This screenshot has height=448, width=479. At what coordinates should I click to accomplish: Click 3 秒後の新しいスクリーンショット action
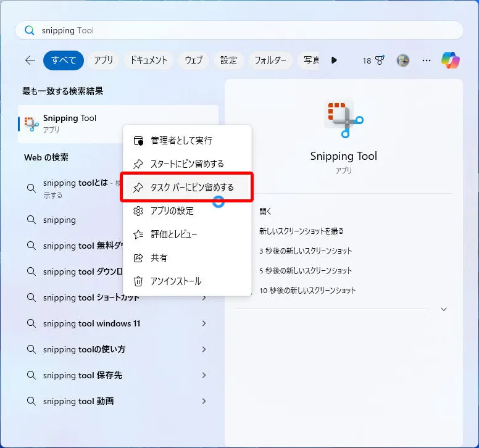(x=306, y=251)
